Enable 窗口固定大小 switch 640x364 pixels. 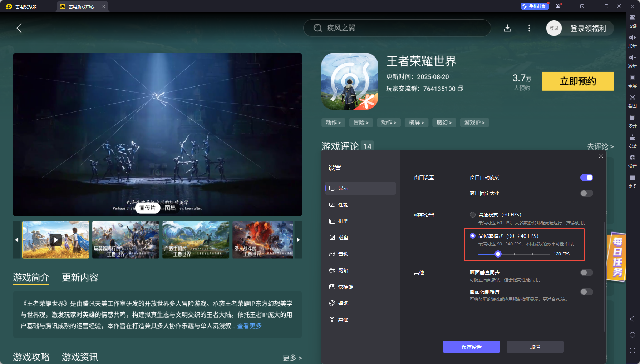point(586,193)
